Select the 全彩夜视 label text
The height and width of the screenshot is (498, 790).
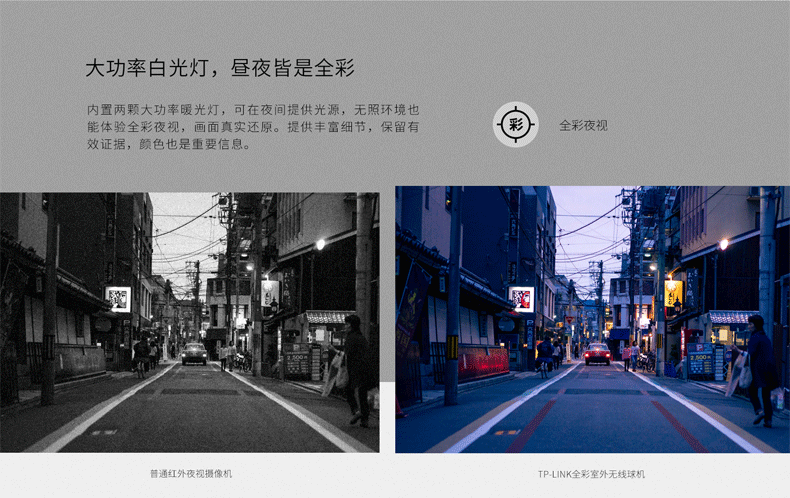[x=583, y=126]
